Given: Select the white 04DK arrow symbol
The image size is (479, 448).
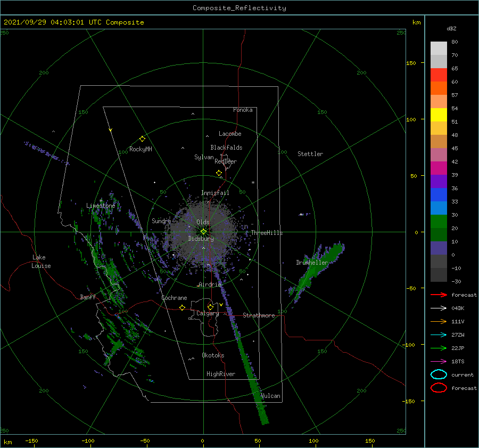Looking at the screenshot, I should (439, 308).
